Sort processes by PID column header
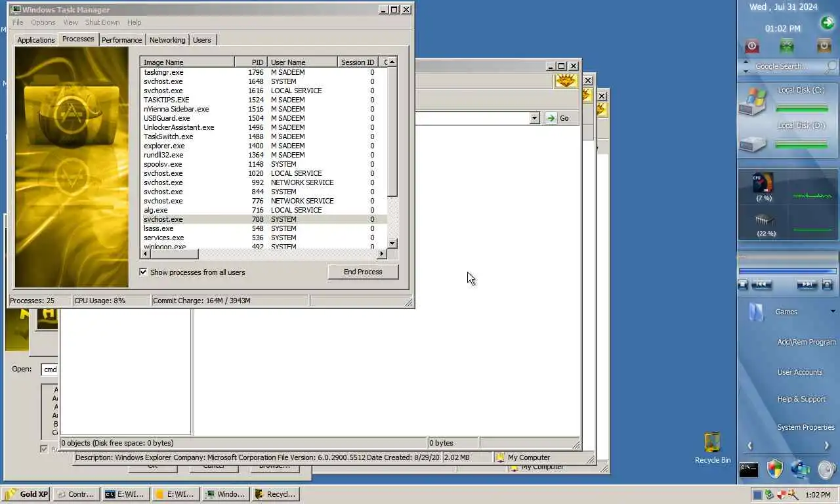This screenshot has width=840, height=504. [251, 62]
